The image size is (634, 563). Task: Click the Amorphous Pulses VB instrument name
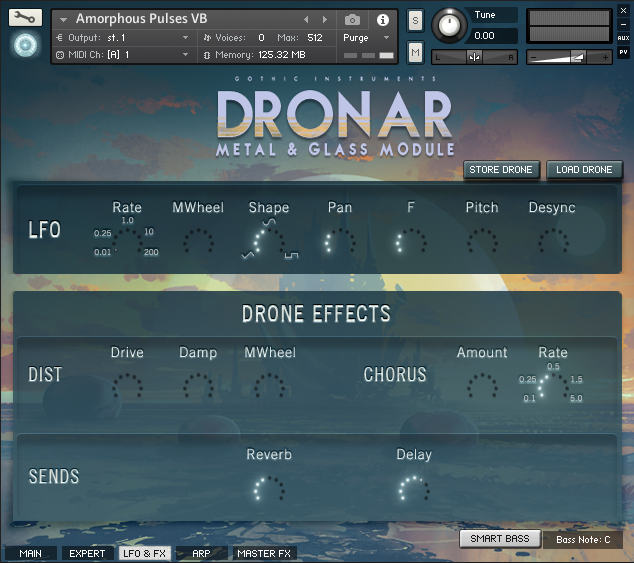click(x=142, y=19)
